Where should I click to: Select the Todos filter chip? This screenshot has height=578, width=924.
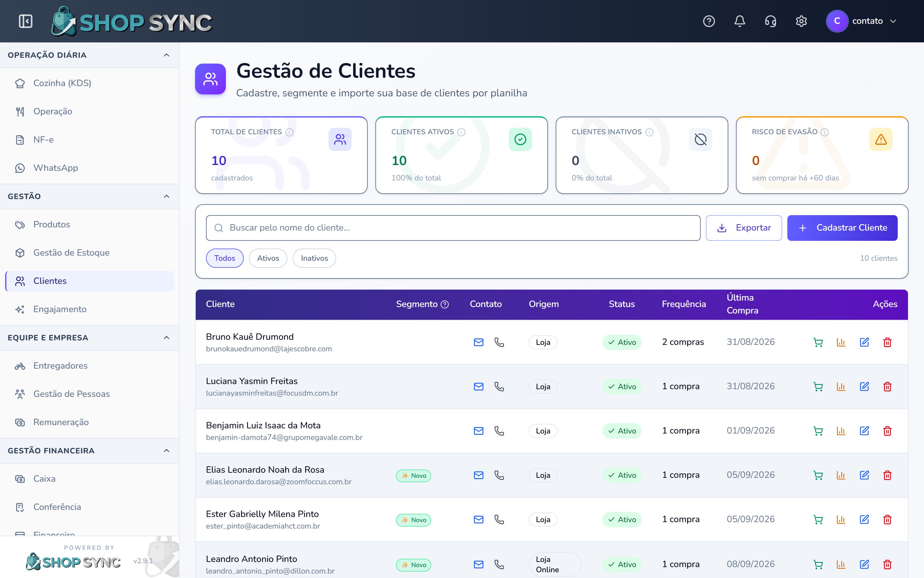click(x=225, y=258)
